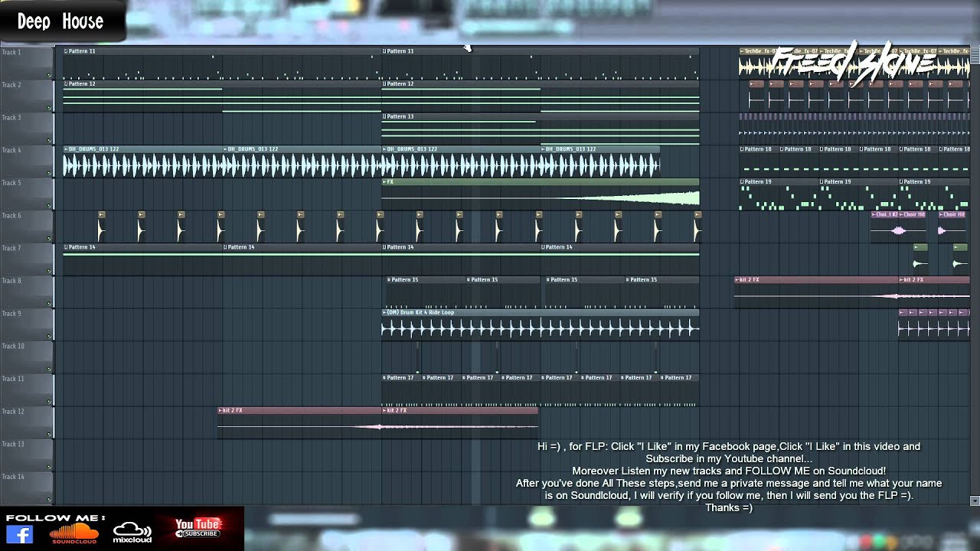Select the last one-shot sample clip before bar gap on Track 6
This screenshot has height=551, width=980.
point(697,227)
